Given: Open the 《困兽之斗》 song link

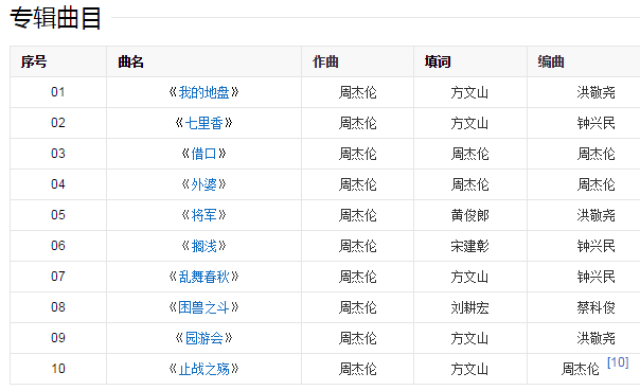Looking at the screenshot, I should pyautogui.click(x=204, y=308).
